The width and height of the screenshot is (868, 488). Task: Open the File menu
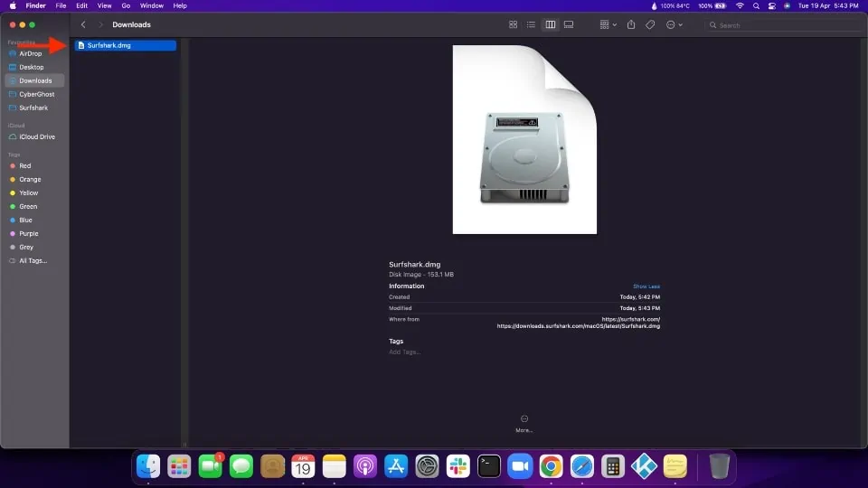click(61, 6)
